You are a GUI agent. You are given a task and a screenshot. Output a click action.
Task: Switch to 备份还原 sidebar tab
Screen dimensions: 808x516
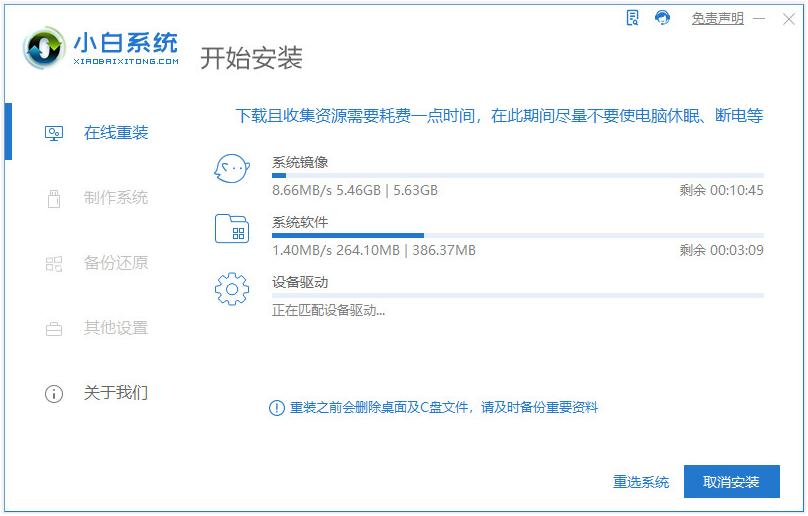pos(97,263)
